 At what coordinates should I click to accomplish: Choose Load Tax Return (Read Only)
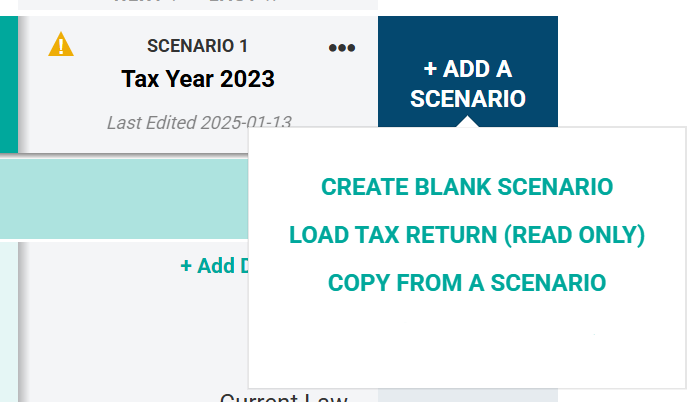click(x=467, y=235)
